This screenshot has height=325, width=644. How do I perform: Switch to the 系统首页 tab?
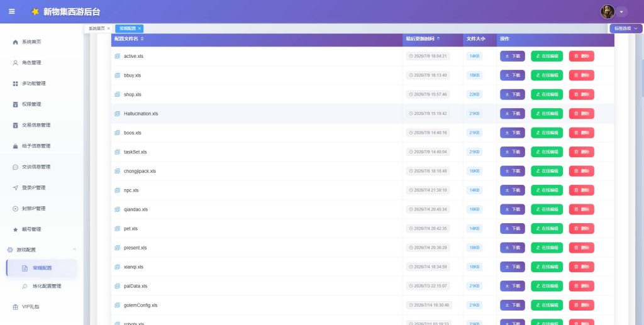pyautogui.click(x=96, y=28)
